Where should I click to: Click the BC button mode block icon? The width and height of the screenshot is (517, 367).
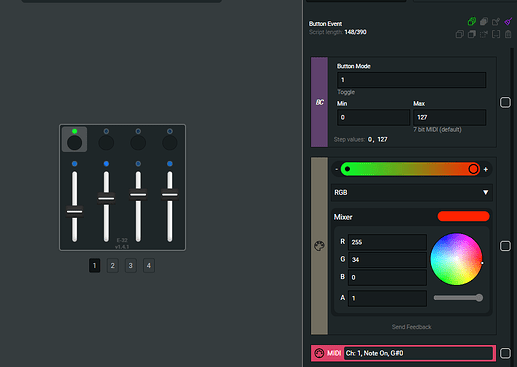(319, 102)
